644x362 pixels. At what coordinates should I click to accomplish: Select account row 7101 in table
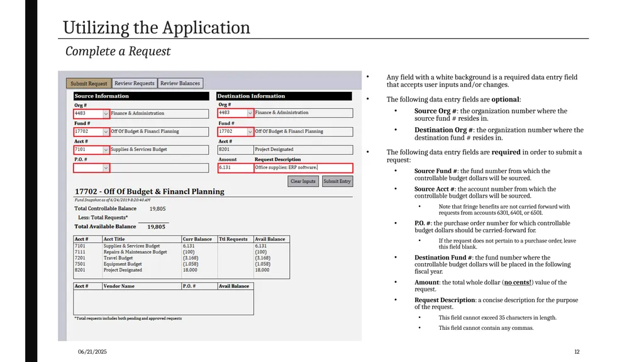(182, 246)
